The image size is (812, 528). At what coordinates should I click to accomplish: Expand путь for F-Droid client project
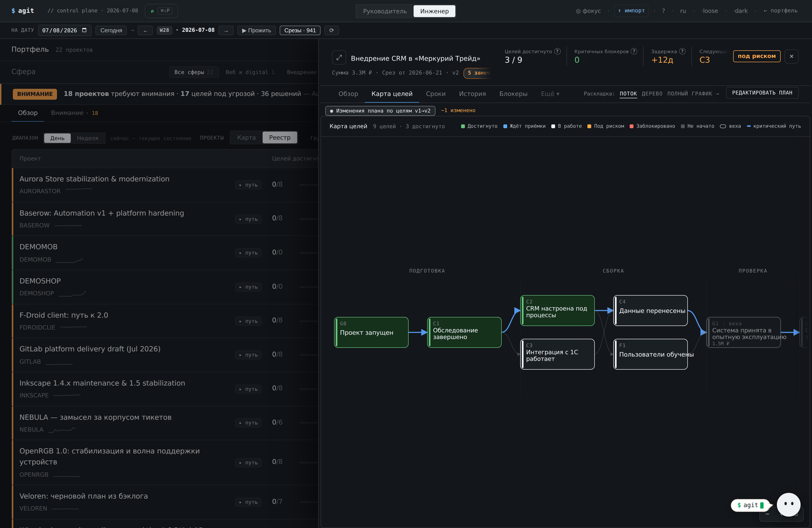click(x=248, y=321)
